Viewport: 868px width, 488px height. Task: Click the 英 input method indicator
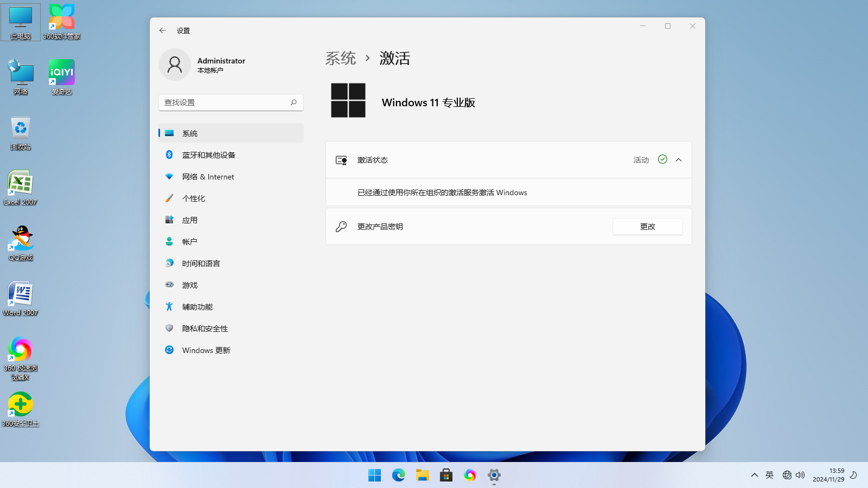coord(769,475)
